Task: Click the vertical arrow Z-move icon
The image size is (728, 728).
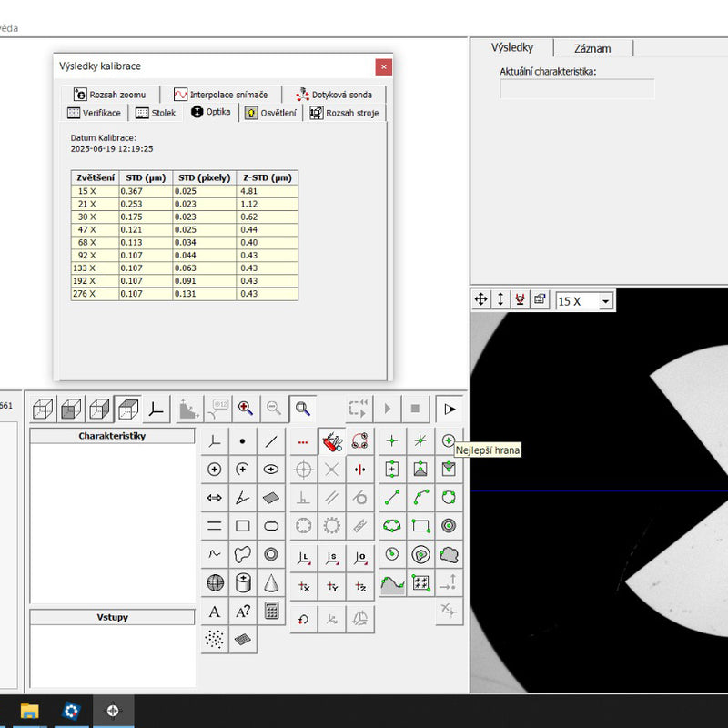Action: pyautogui.click(x=500, y=299)
